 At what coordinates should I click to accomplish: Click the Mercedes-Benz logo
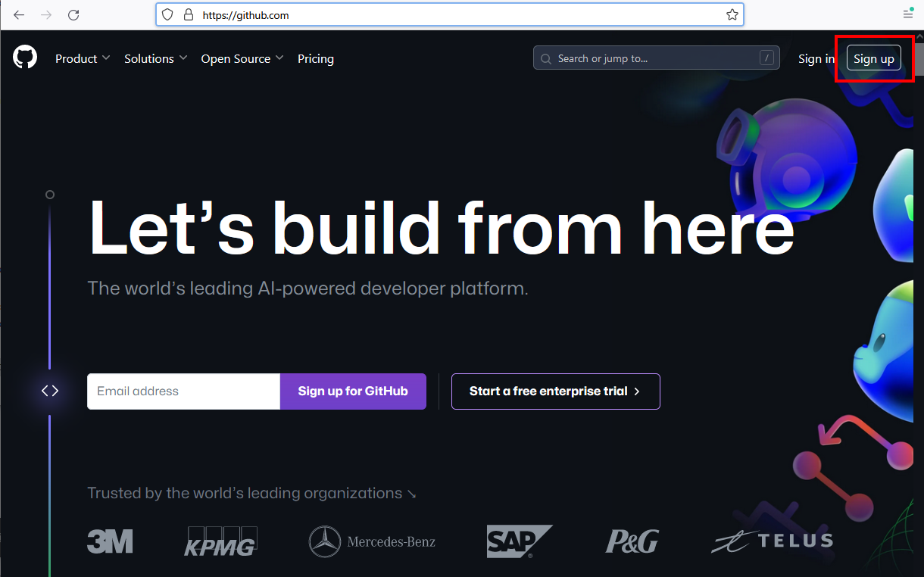[372, 541]
